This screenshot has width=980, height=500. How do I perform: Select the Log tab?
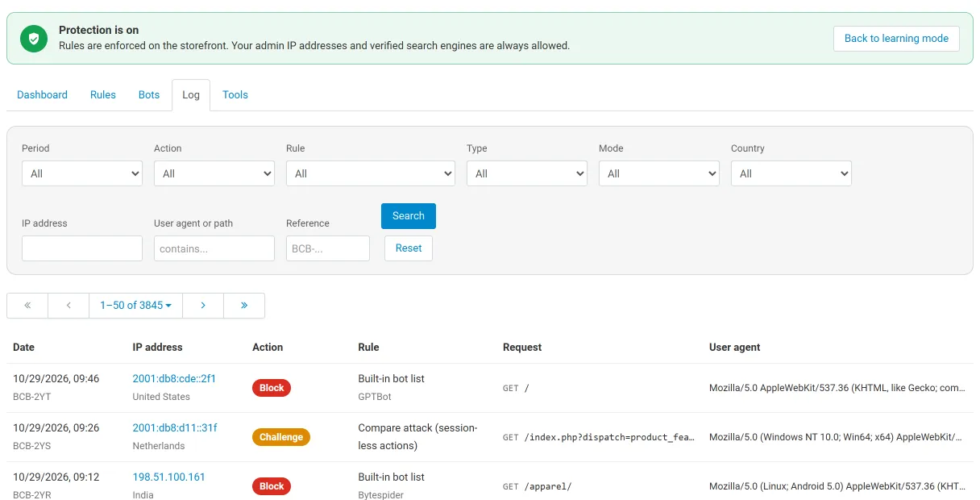click(x=191, y=94)
